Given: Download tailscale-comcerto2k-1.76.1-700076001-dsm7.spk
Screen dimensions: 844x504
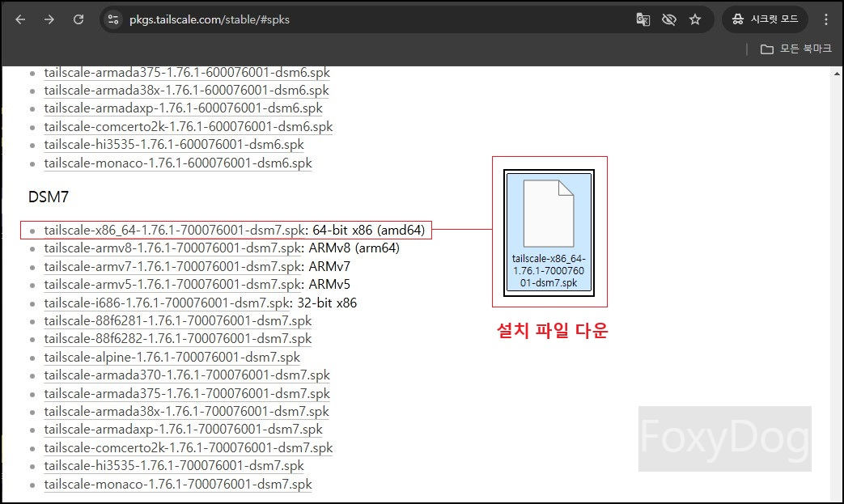Looking at the screenshot, I should [189, 447].
